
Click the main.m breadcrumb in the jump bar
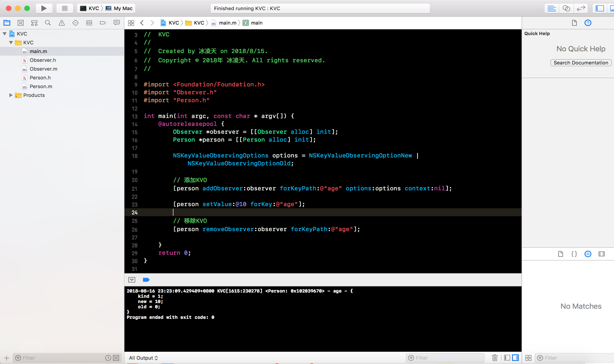coord(227,23)
